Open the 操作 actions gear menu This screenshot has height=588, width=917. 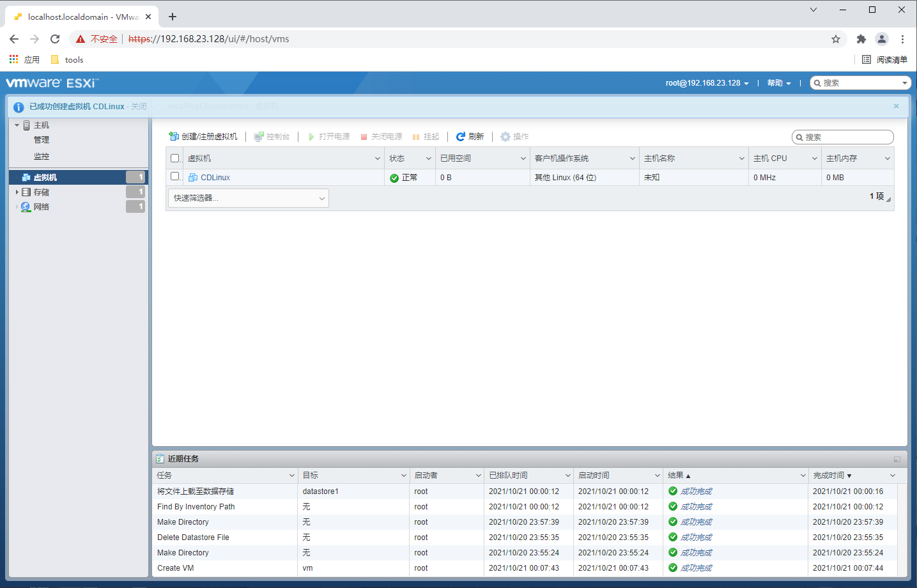pyautogui.click(x=514, y=137)
